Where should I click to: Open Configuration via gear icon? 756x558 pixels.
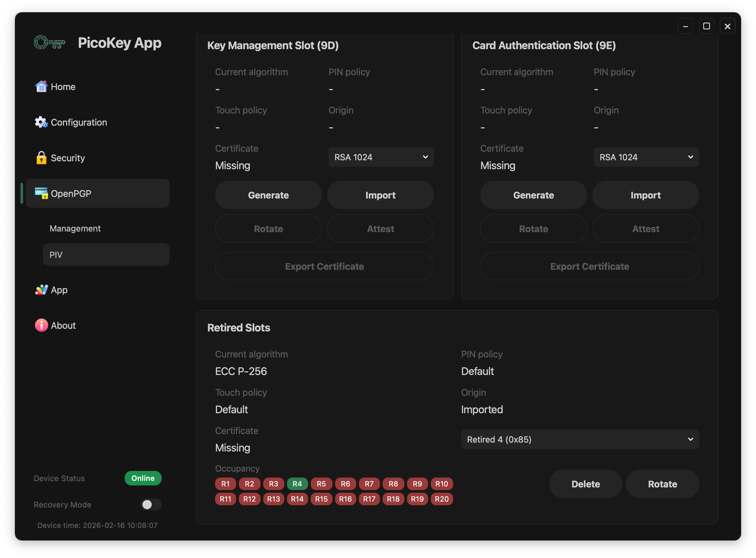pos(41,122)
